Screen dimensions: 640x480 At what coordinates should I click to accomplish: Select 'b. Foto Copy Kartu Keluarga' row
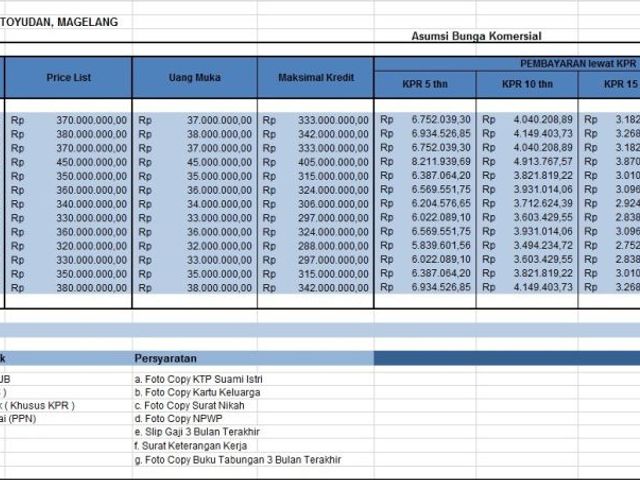[197, 392]
